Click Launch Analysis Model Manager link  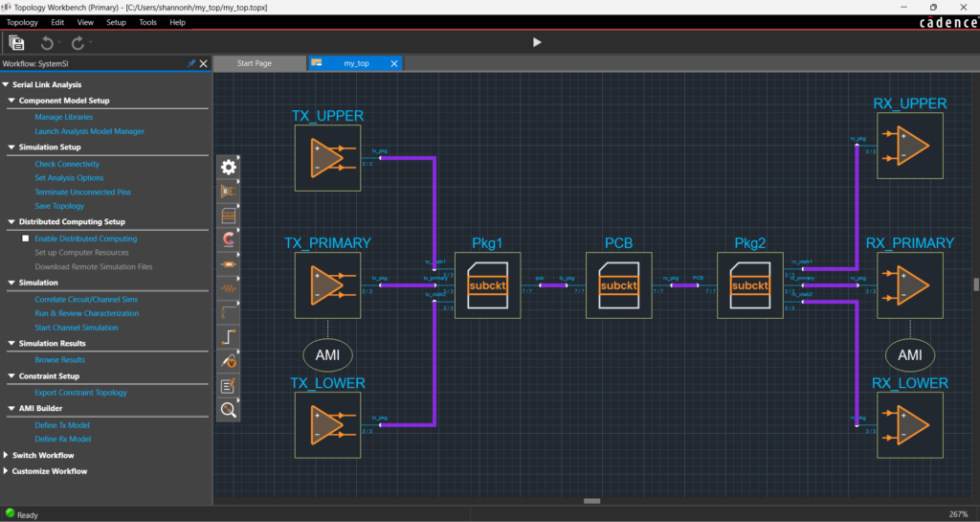click(x=89, y=131)
